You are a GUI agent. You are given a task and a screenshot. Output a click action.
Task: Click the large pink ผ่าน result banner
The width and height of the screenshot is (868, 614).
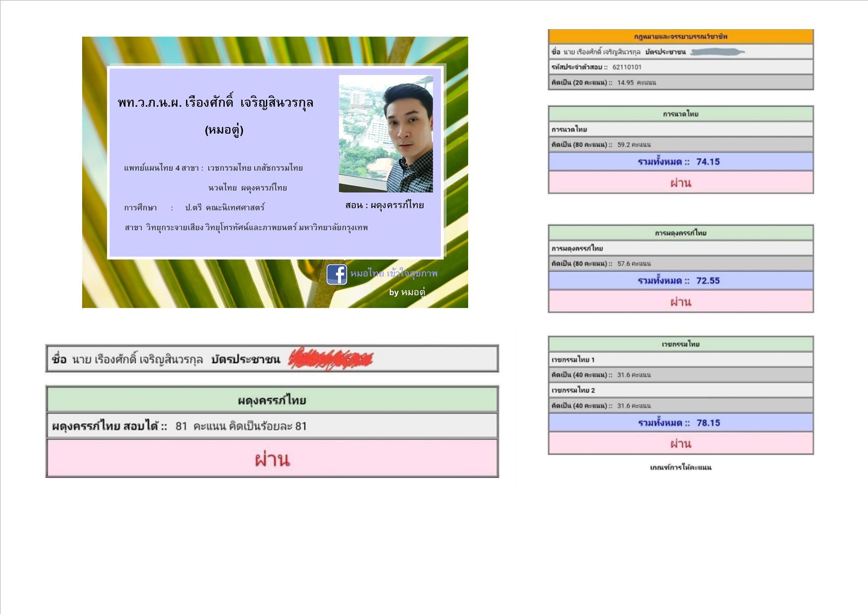[272, 459]
